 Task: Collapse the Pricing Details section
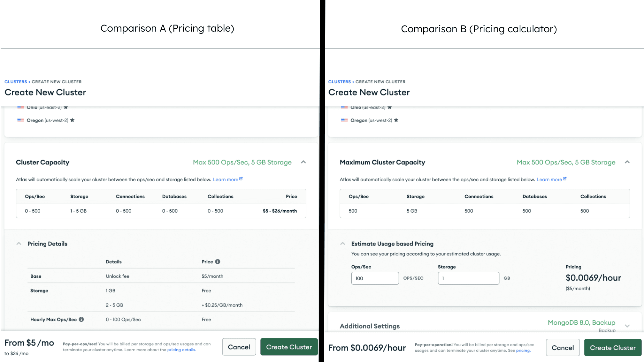tap(19, 244)
